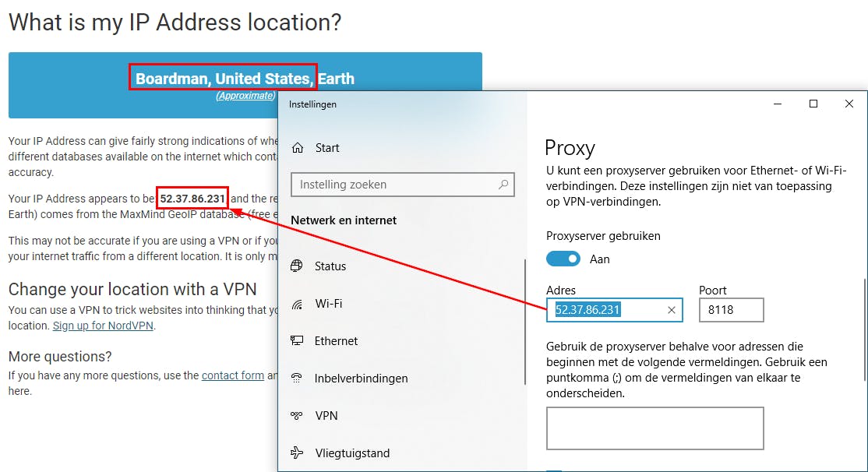Disable the Proxyserver gebruiken toggle
Screen dimensions: 868x472
pos(563,259)
